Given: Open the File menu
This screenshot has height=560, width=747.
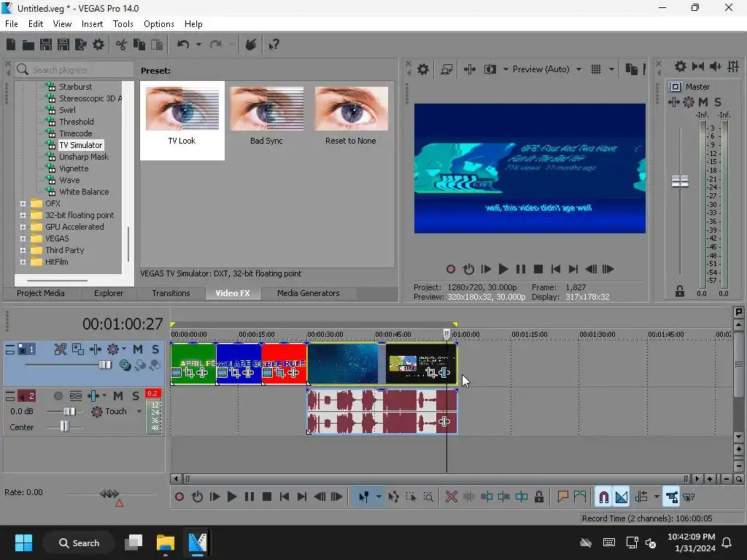Looking at the screenshot, I should [12, 24].
